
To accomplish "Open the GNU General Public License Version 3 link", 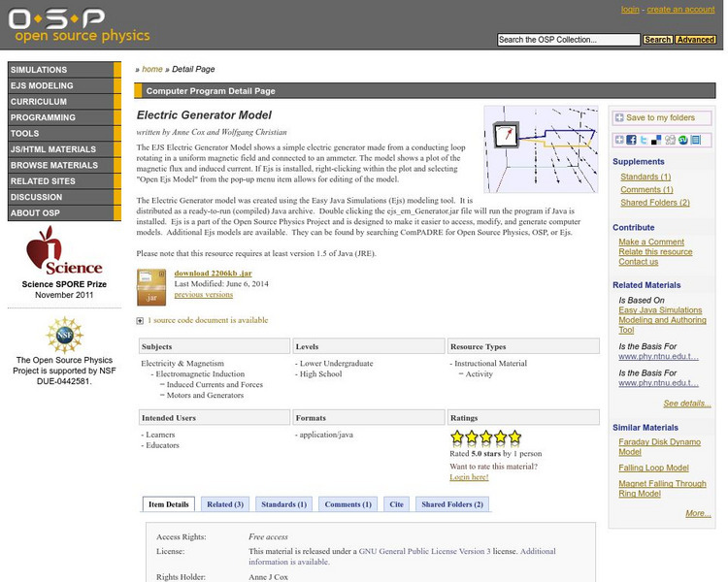I will (424, 551).
